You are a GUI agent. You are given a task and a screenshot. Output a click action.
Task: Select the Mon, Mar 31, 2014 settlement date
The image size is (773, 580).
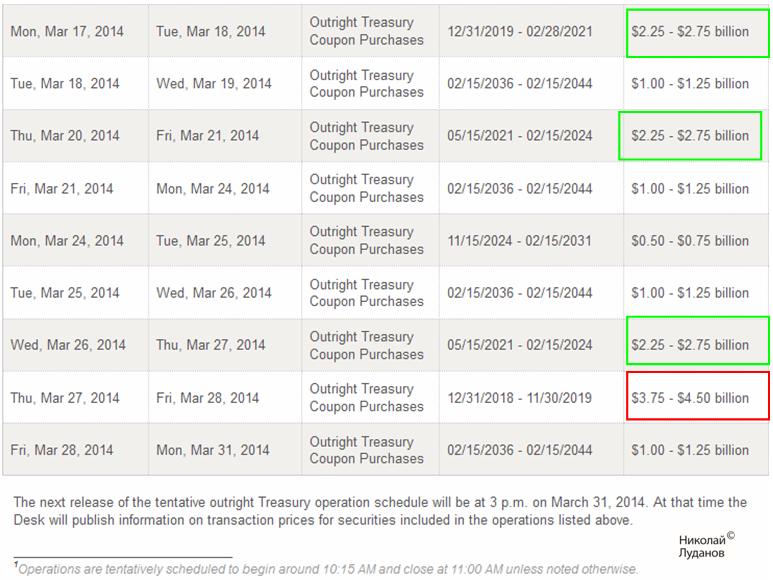[213, 450]
